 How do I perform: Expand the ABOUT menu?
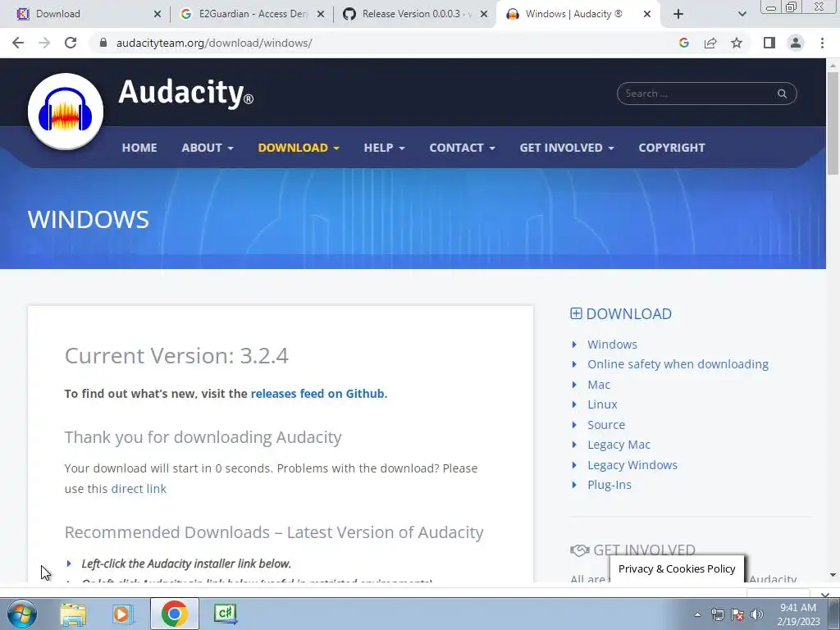pos(208,148)
